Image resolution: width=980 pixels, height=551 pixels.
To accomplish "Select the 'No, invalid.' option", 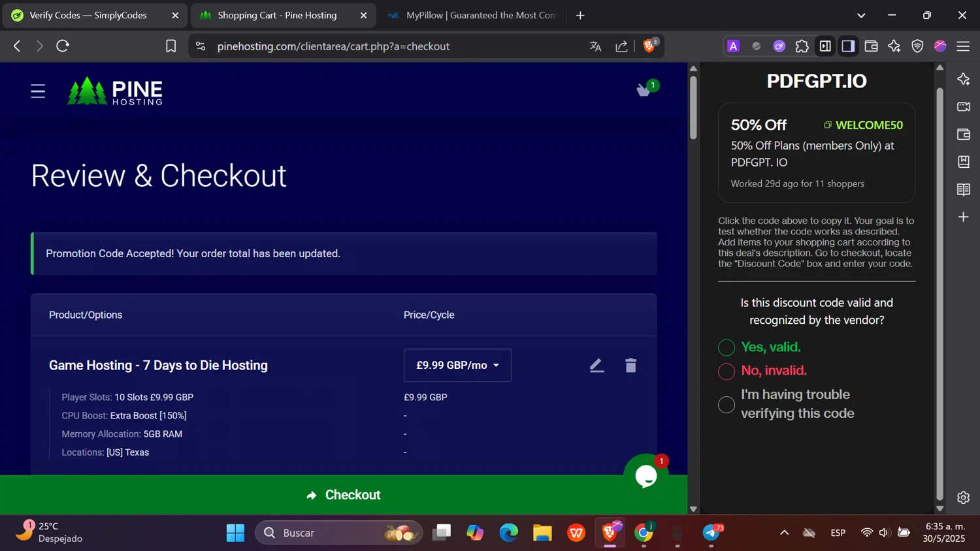I will click(x=727, y=371).
